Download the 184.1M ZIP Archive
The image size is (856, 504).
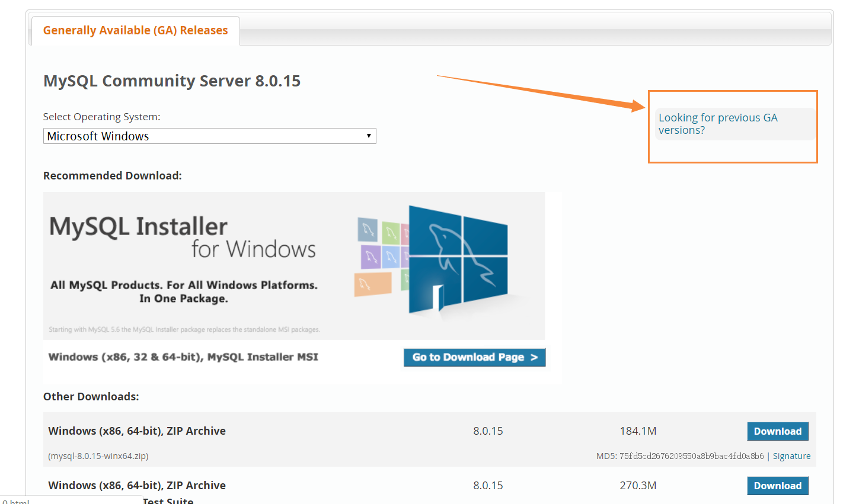777,431
